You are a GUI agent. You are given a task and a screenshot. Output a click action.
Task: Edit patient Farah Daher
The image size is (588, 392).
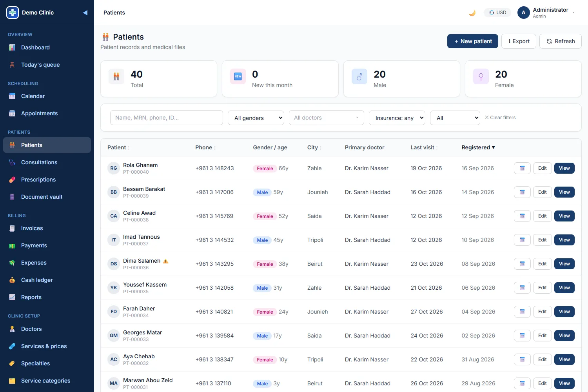(543, 312)
